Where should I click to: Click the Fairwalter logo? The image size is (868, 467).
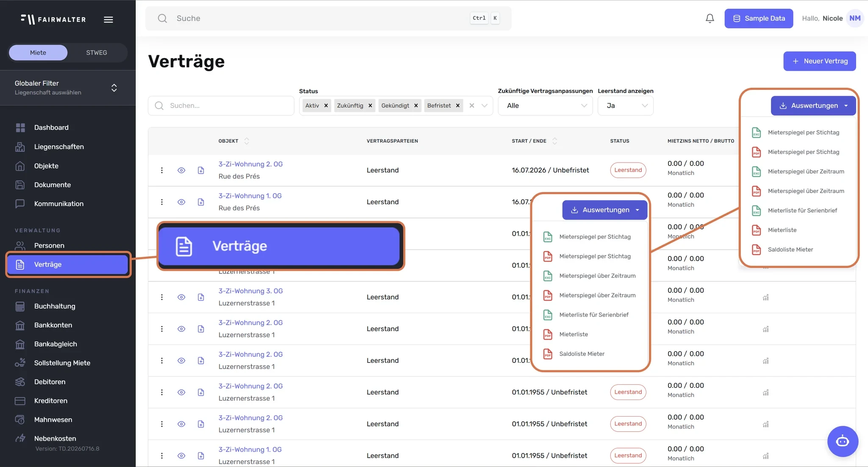[53, 19]
